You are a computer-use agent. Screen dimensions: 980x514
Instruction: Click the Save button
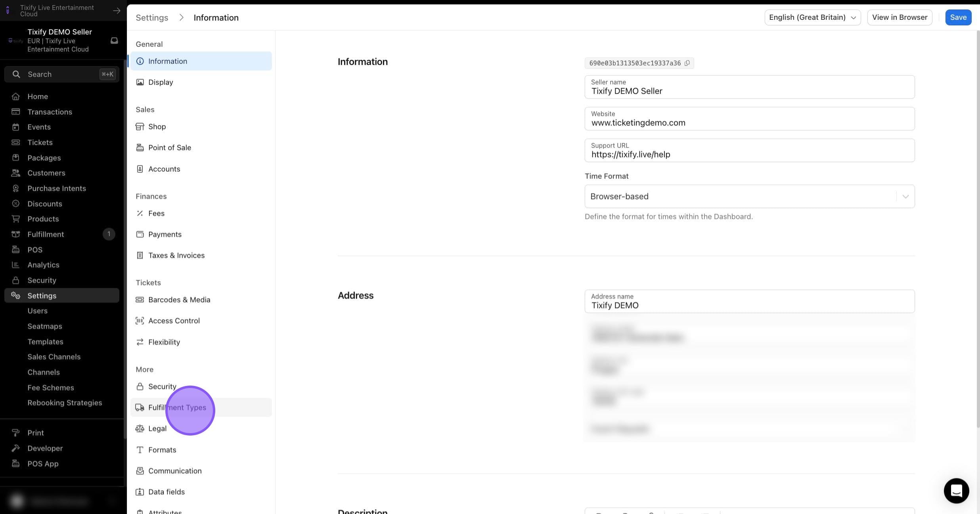click(x=958, y=17)
